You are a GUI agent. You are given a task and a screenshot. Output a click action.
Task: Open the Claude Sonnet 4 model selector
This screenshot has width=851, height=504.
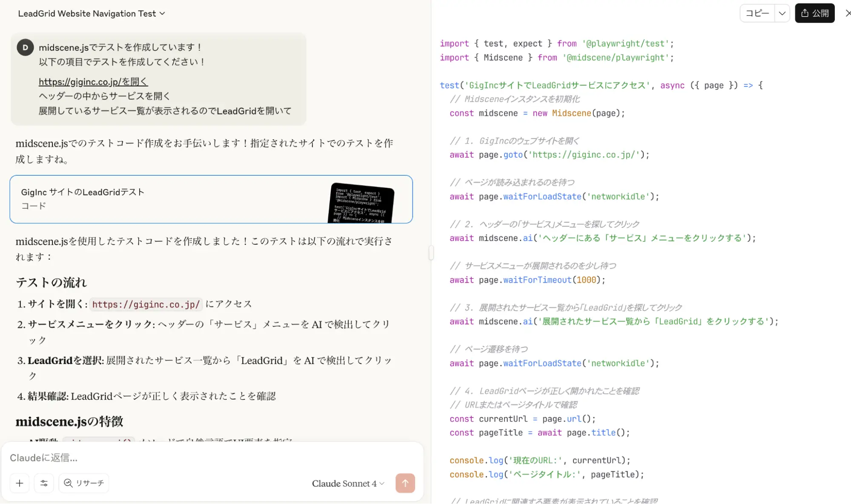point(348,484)
